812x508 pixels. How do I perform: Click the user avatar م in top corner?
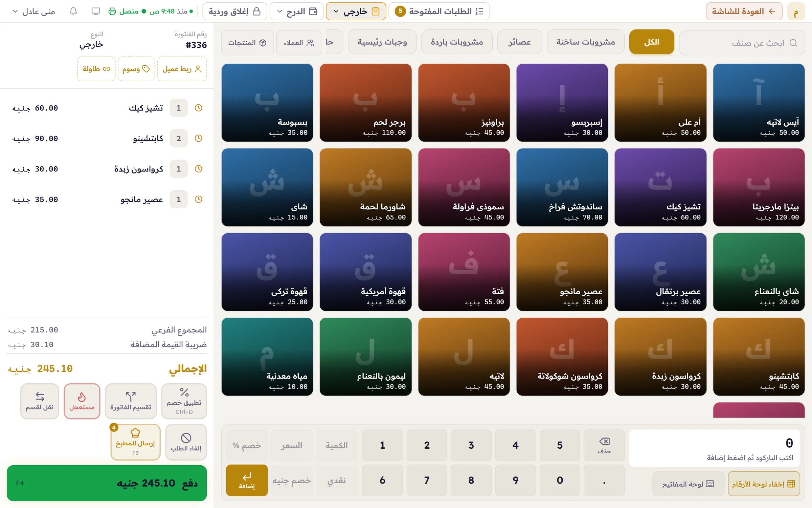point(796,12)
